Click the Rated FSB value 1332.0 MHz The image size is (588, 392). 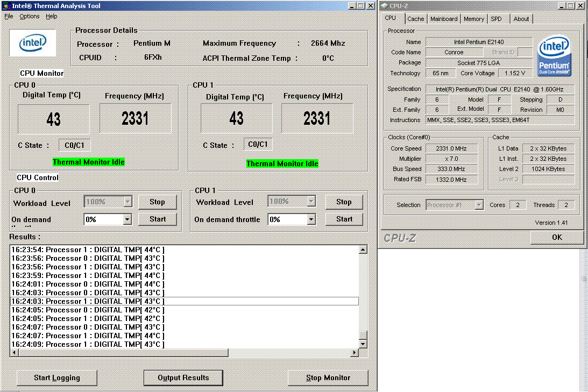(x=451, y=180)
